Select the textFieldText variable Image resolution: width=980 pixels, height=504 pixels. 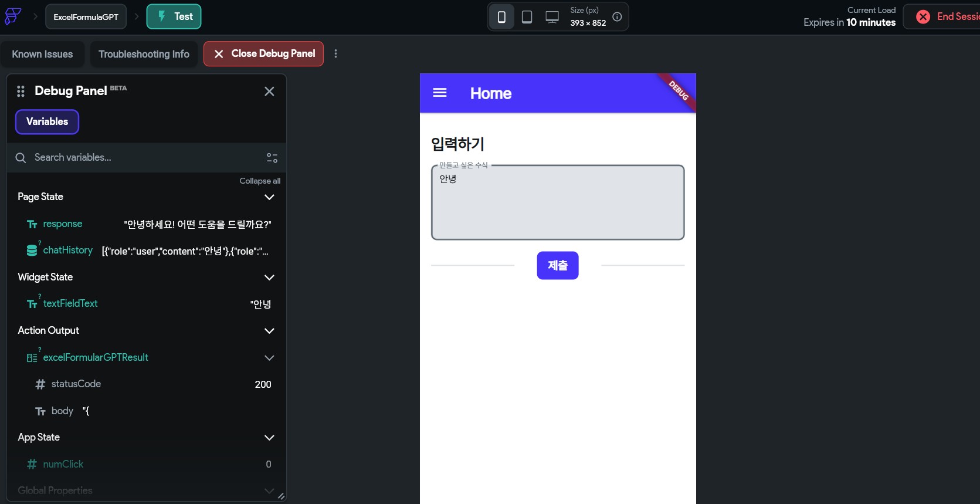147,304
